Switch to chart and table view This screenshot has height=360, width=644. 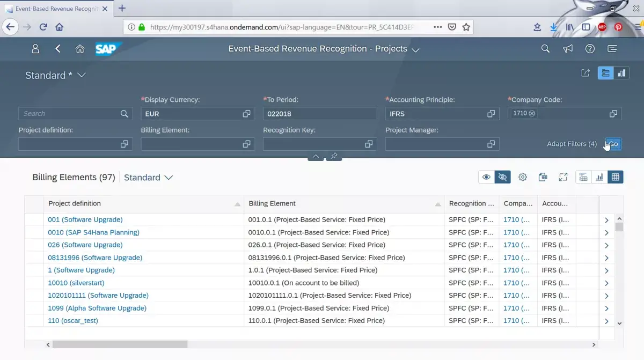coord(583,177)
